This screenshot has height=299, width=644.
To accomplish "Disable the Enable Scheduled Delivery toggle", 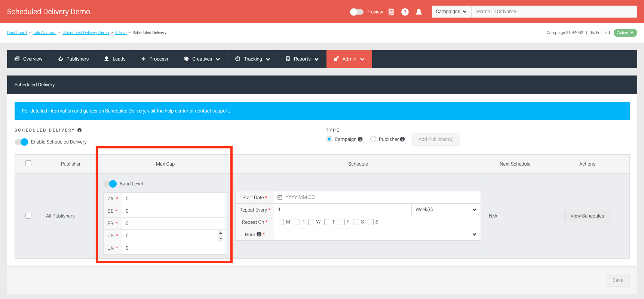I will click(x=21, y=142).
